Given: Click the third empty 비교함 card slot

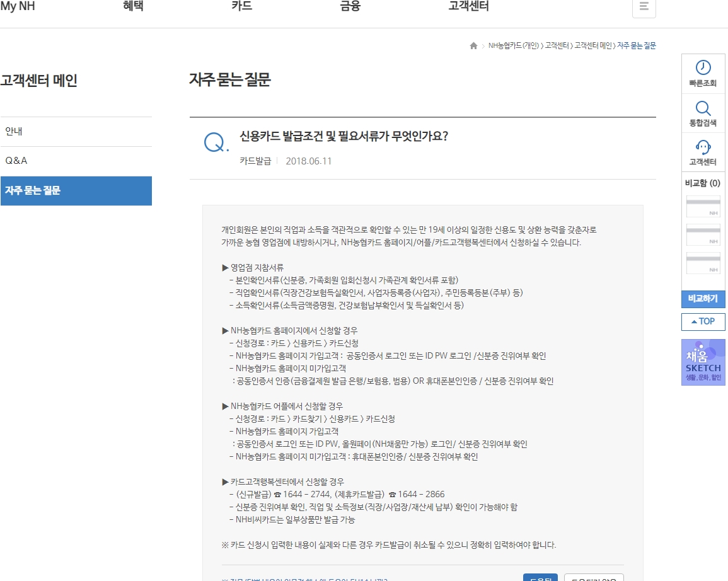Looking at the screenshot, I should (703, 263).
